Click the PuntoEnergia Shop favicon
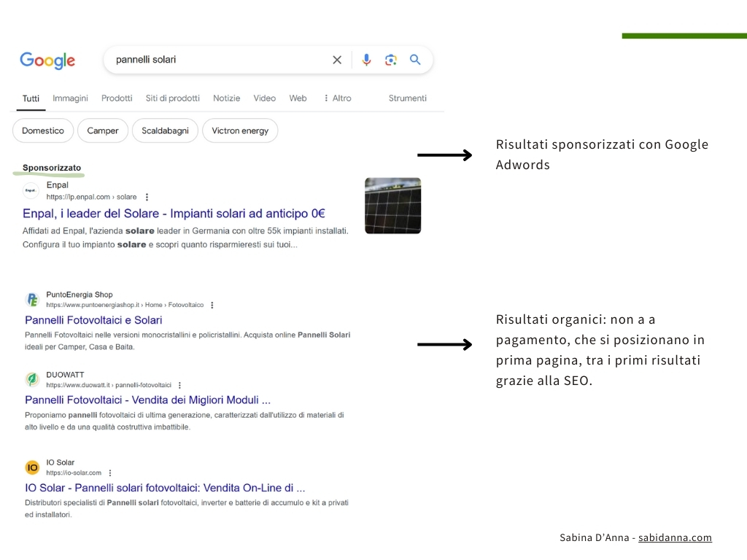The width and height of the screenshot is (747, 560). 32,300
